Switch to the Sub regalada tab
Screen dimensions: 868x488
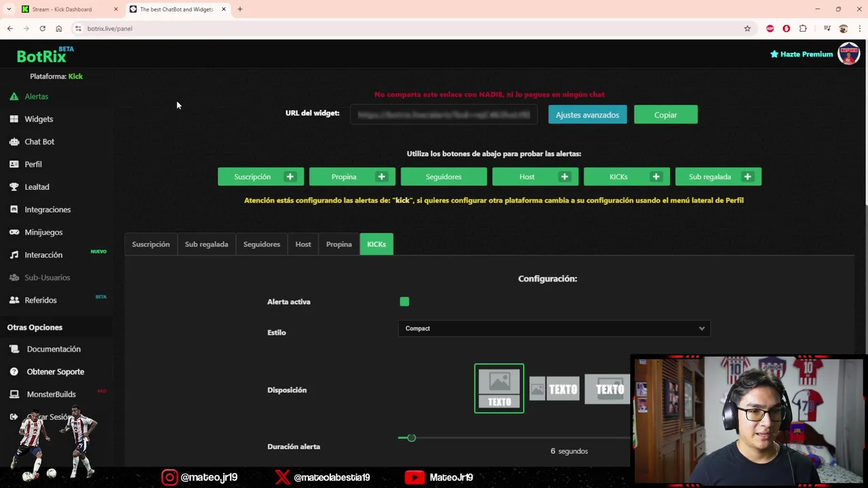click(206, 244)
